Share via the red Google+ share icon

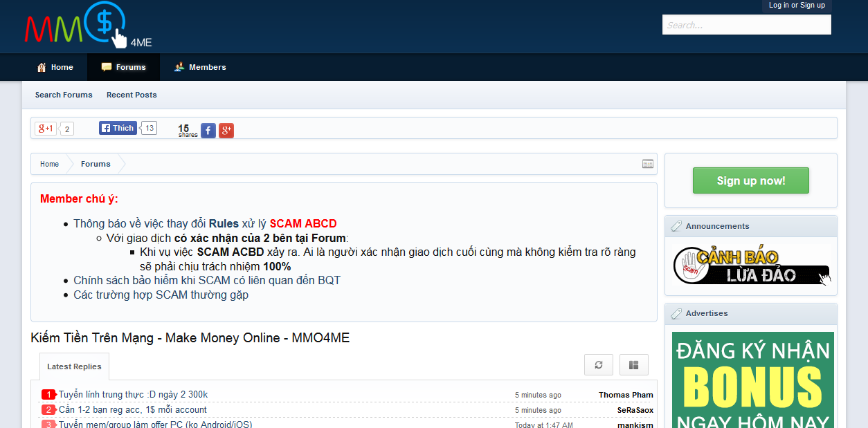coord(226,131)
